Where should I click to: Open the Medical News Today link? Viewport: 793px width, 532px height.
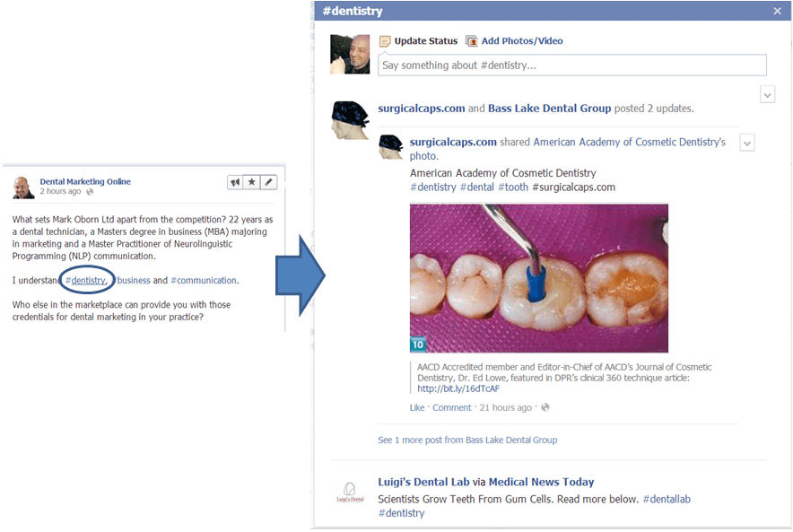click(541, 482)
